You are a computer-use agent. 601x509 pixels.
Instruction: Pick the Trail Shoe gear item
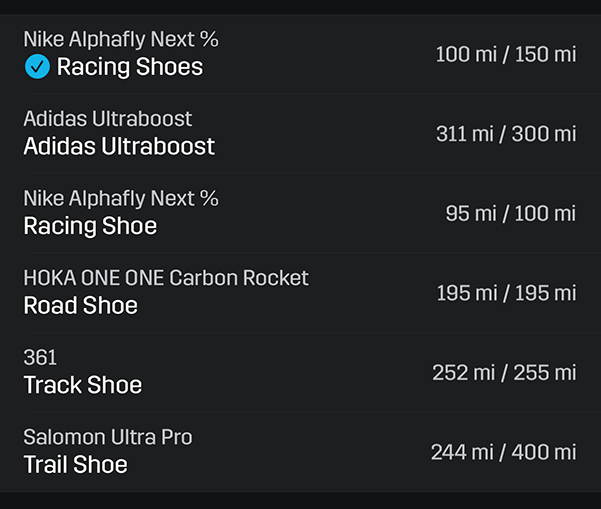click(300, 452)
